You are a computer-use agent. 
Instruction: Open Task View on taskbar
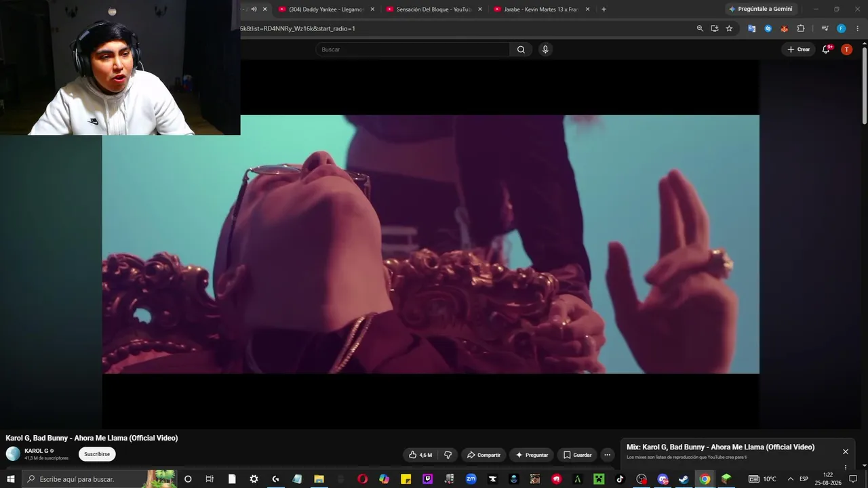[x=210, y=479]
